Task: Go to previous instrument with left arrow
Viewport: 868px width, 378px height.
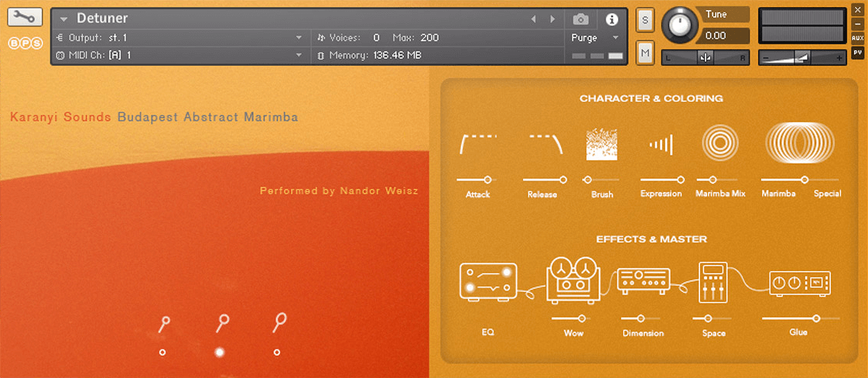Action: tap(534, 19)
